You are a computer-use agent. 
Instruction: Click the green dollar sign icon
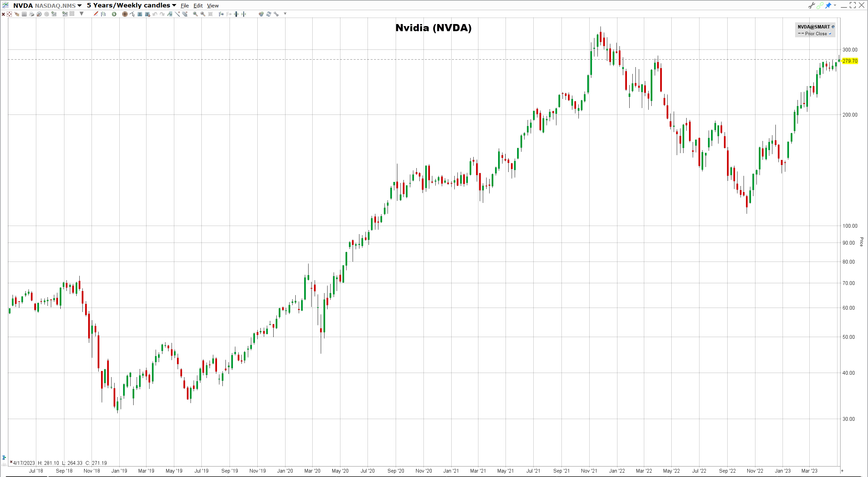coord(114,14)
